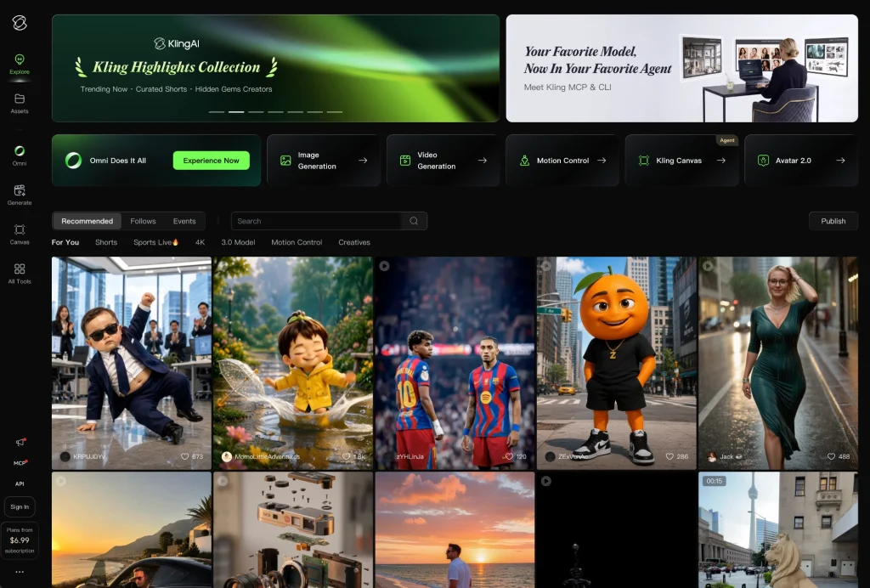Open the Kling Canvas card

coord(681,161)
